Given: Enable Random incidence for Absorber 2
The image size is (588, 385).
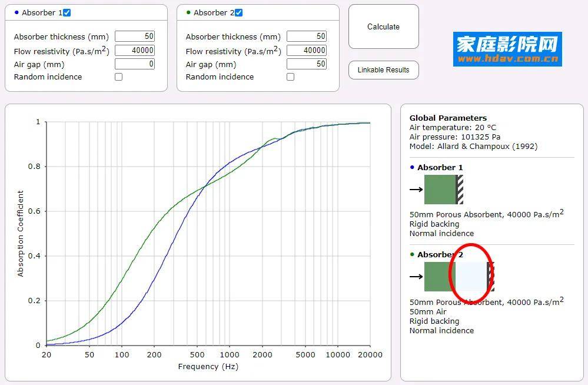Looking at the screenshot, I should pos(290,77).
